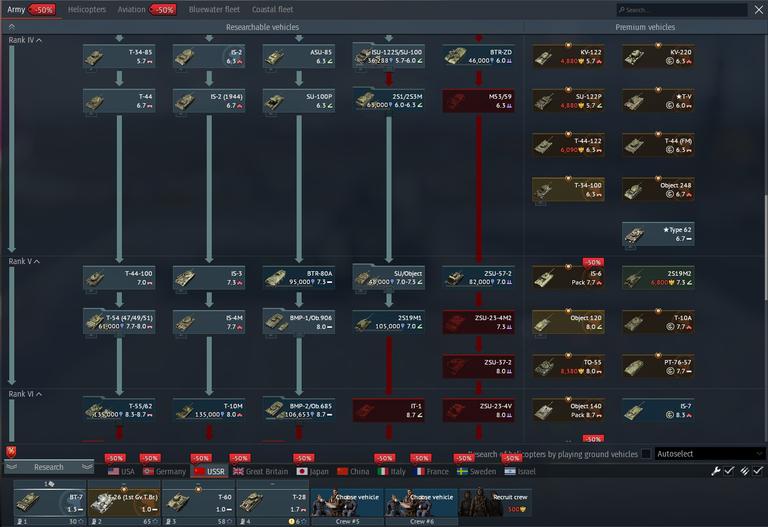
Task: Expand the SU/Object vehicle group
Action: click(388, 278)
